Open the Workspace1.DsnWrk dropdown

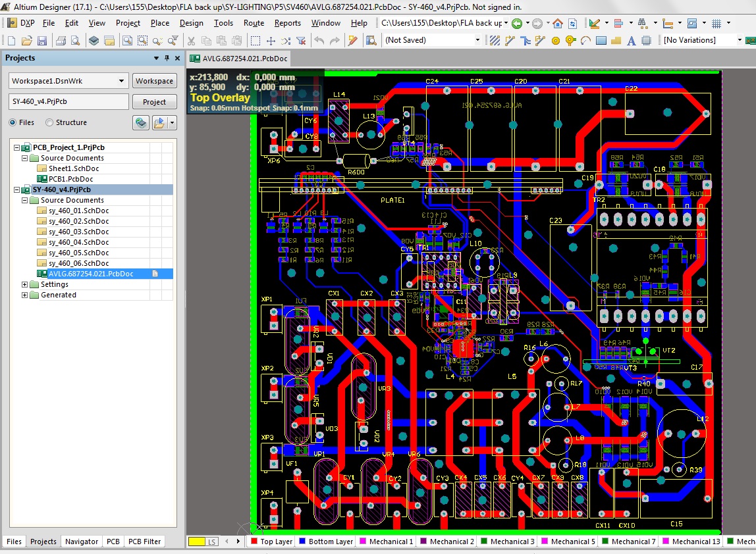pos(121,81)
